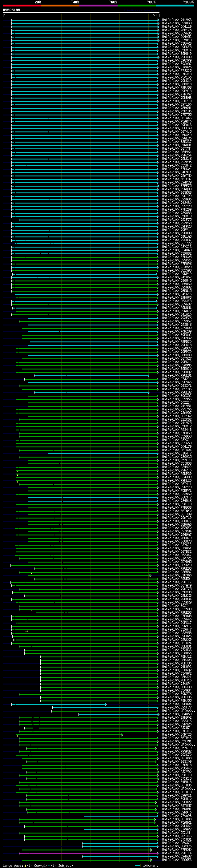The width and height of the screenshot is (197, 868).
Task: Open hit UniRef100_B6V686
Action: (x=176, y=33)
